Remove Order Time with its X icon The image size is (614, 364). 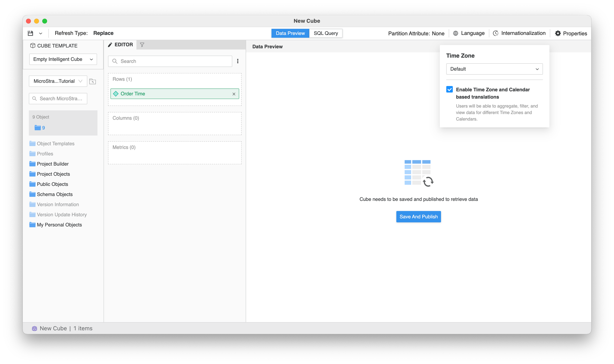tap(234, 94)
